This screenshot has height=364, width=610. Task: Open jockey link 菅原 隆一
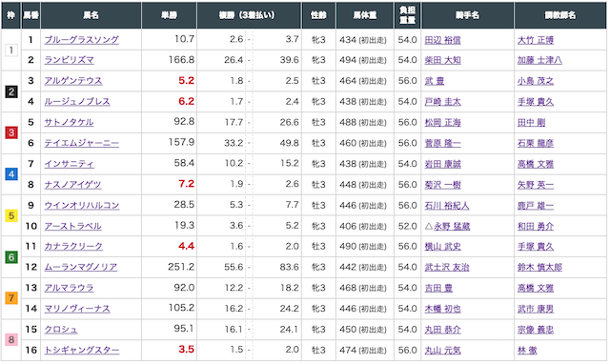coord(442,143)
